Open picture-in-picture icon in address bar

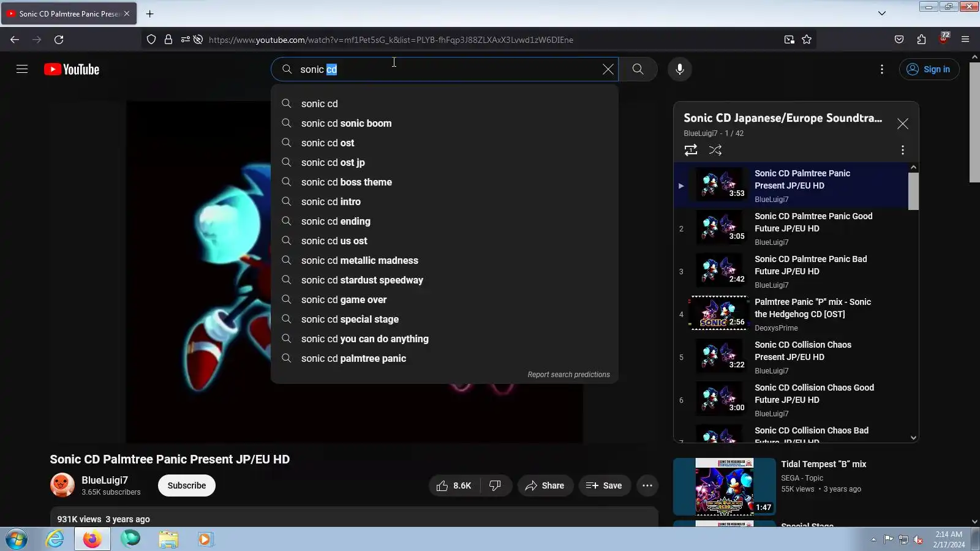pos(790,40)
